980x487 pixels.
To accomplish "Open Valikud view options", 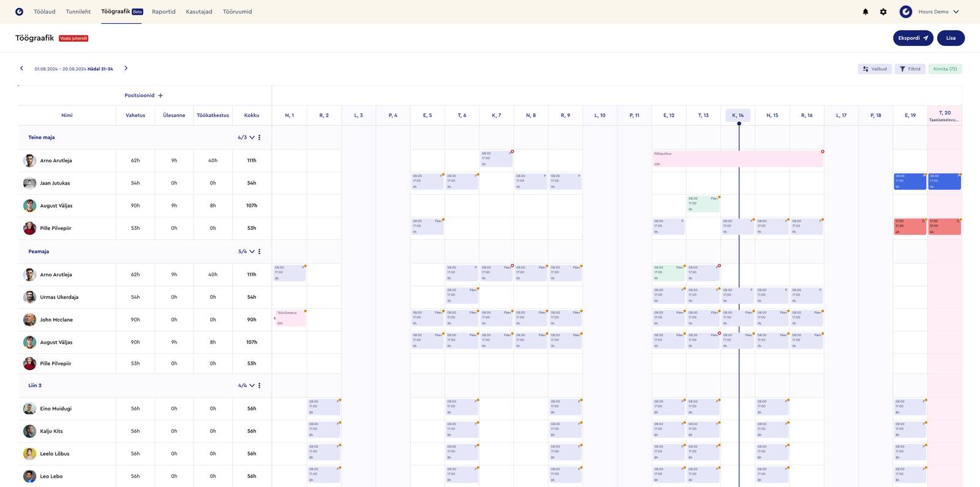I will (x=875, y=69).
